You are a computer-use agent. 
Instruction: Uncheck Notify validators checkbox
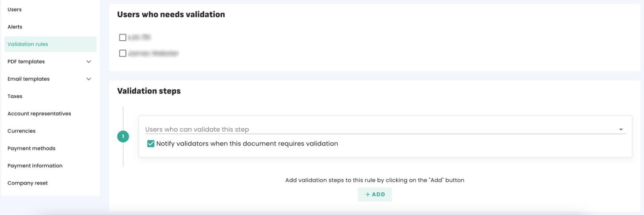151,144
